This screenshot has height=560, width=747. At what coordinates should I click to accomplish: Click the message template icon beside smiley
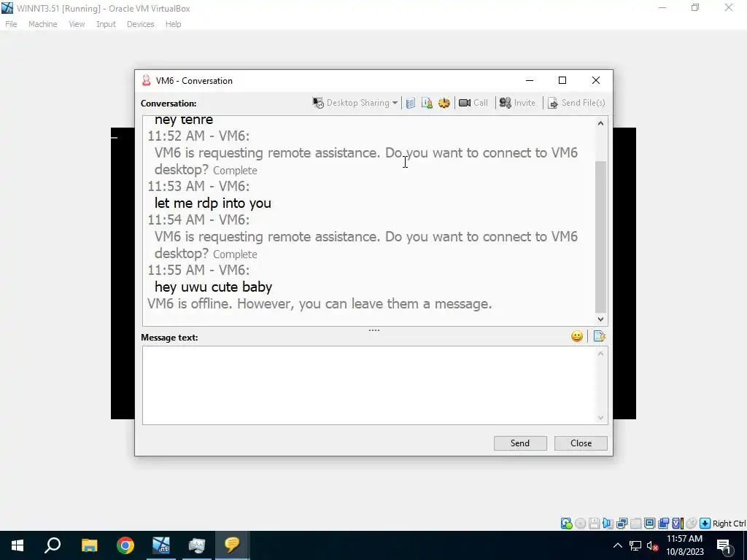click(599, 337)
